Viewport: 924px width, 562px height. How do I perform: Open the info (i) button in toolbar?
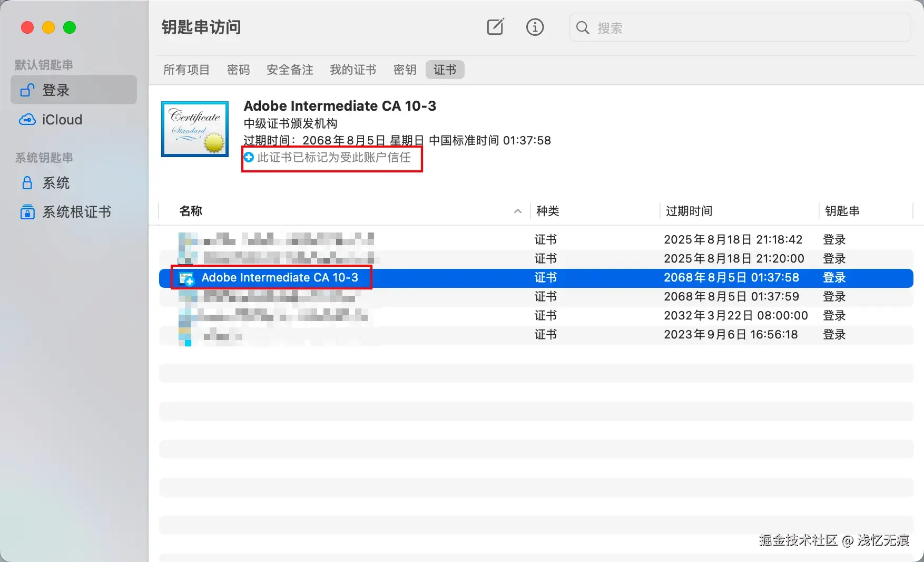535,27
